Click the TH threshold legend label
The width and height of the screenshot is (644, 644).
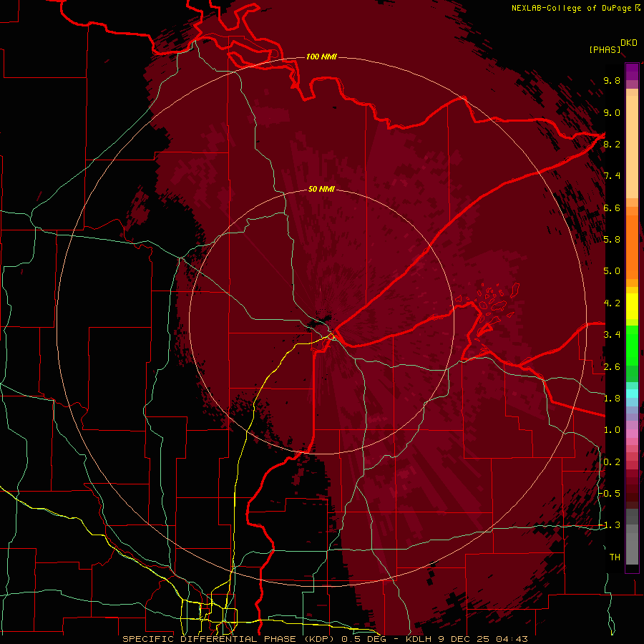(615, 557)
